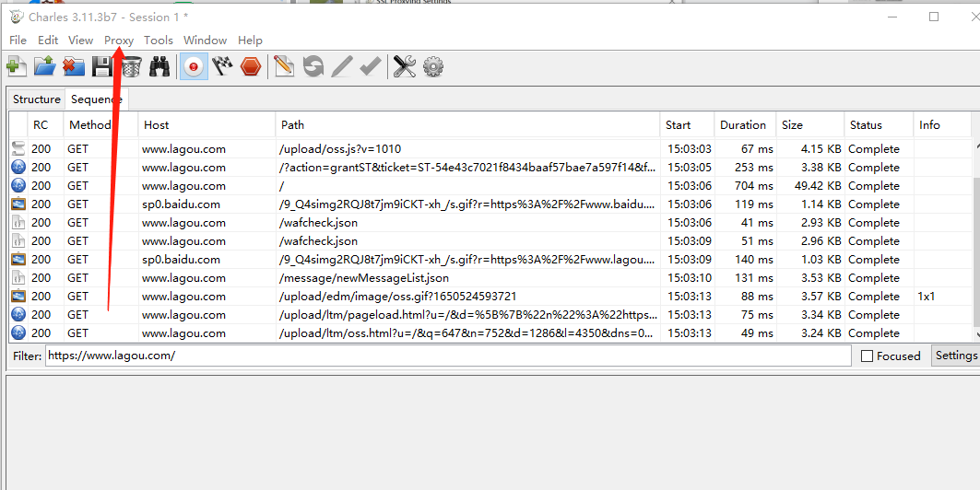The image size is (980, 490).
Task: Open the Tools wrench icon
Action: tap(405, 66)
